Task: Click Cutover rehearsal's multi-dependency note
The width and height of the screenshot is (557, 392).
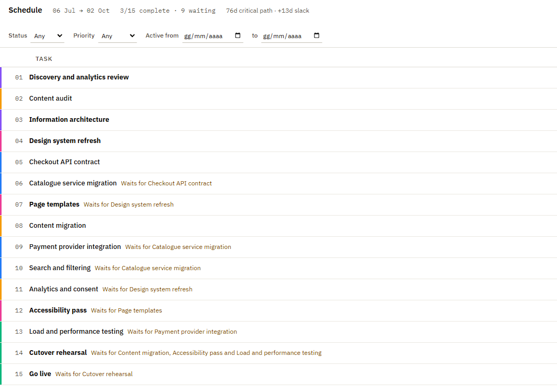Action: tap(206, 353)
